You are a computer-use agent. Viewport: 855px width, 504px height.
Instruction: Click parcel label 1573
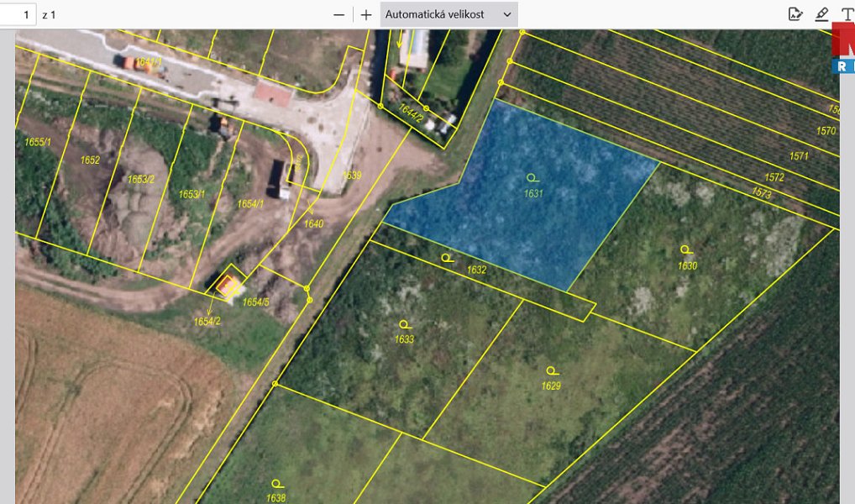tap(761, 192)
